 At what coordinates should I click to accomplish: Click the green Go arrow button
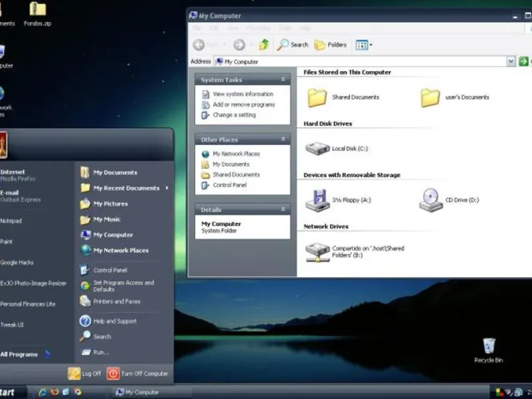click(x=523, y=61)
